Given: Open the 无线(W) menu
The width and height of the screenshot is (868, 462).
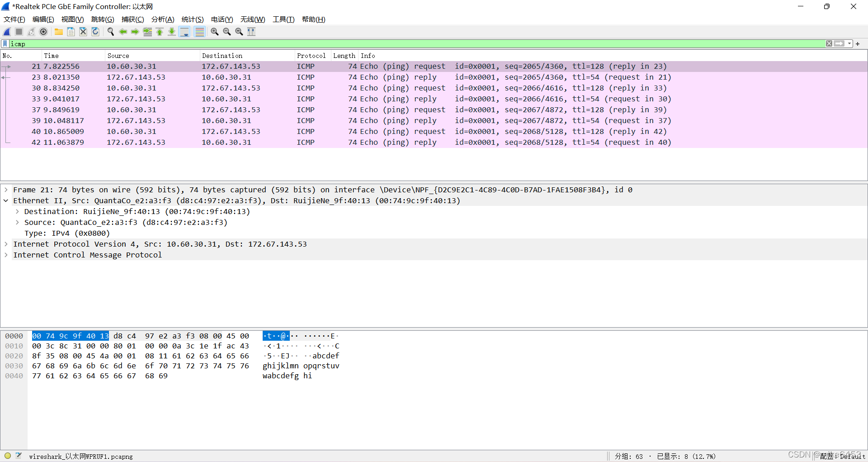Looking at the screenshot, I should tap(253, 19).
